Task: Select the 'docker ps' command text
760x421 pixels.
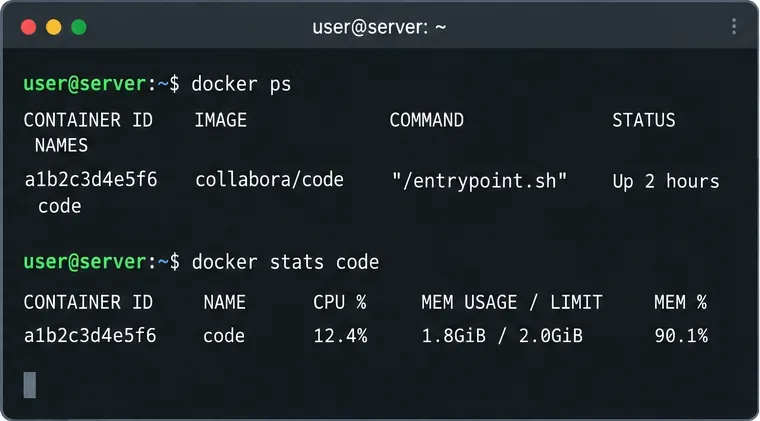Action: (x=241, y=84)
